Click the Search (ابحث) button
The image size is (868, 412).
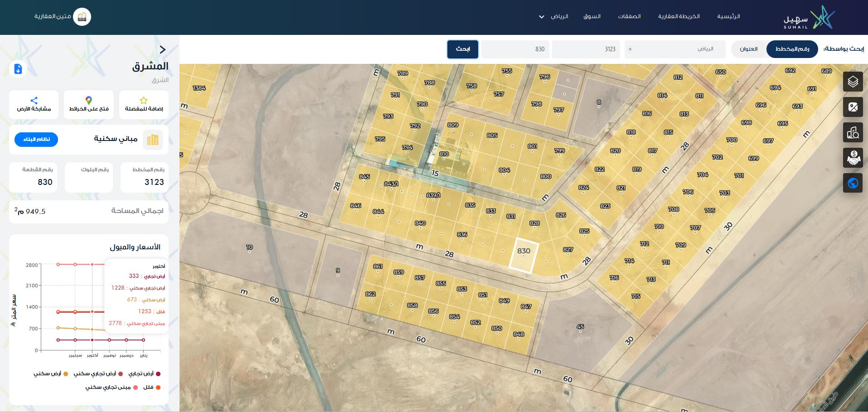[462, 49]
